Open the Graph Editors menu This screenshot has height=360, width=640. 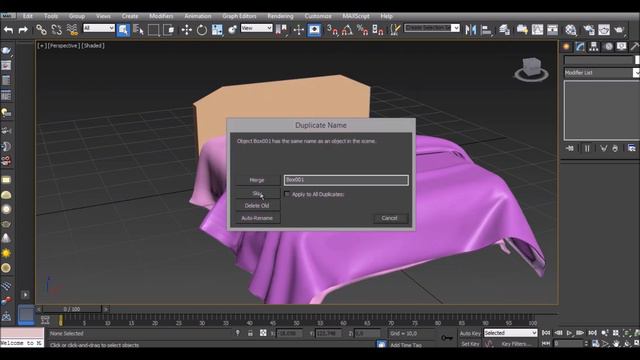[239, 16]
